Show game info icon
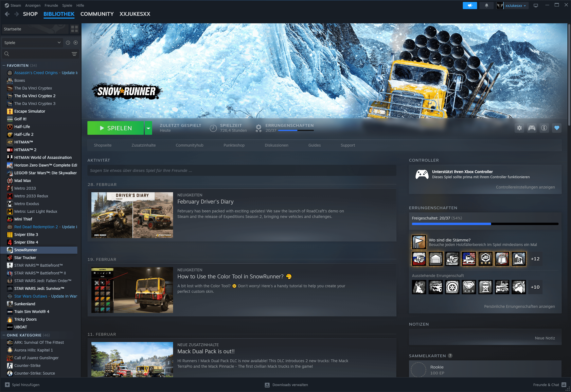The height and width of the screenshot is (392, 571). point(544,128)
